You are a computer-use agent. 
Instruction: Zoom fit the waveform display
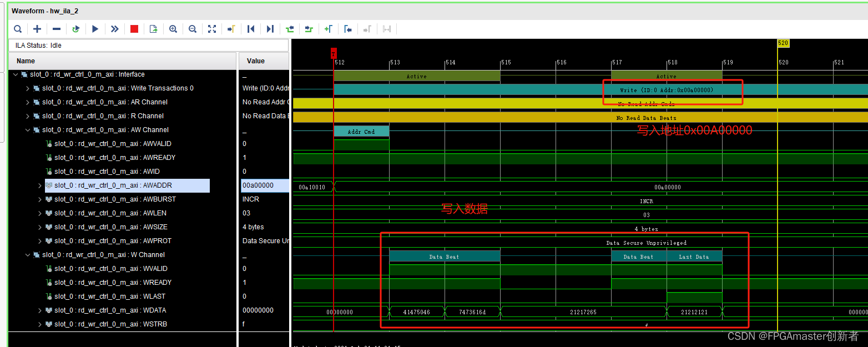pos(211,29)
